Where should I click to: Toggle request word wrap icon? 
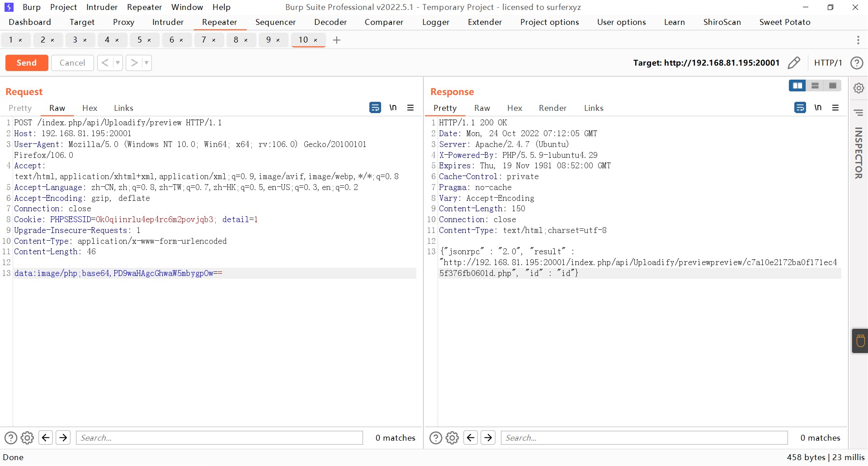(x=375, y=108)
